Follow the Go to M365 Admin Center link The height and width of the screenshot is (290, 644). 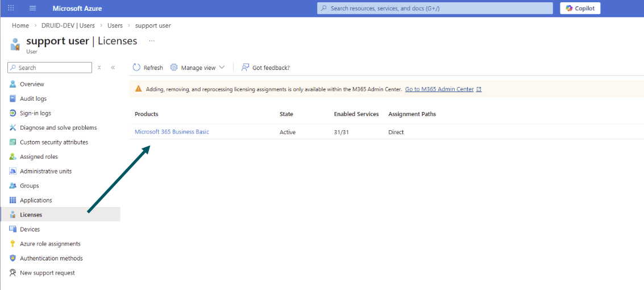point(439,89)
